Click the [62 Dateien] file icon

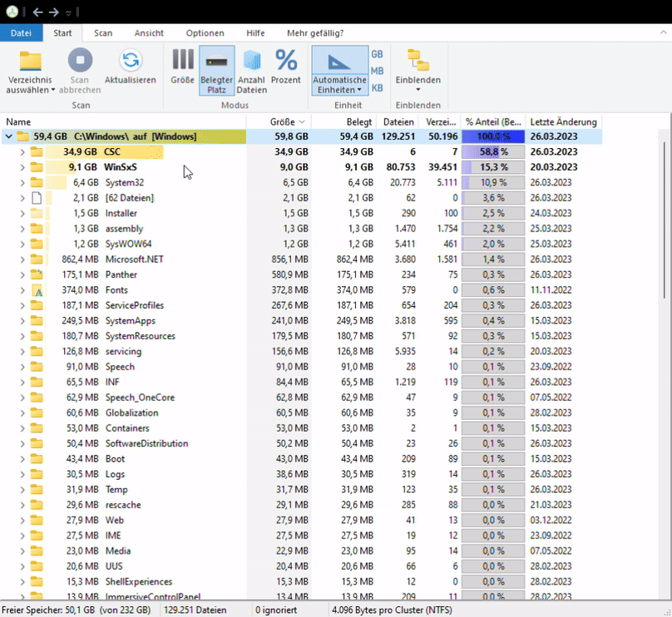click(x=37, y=198)
